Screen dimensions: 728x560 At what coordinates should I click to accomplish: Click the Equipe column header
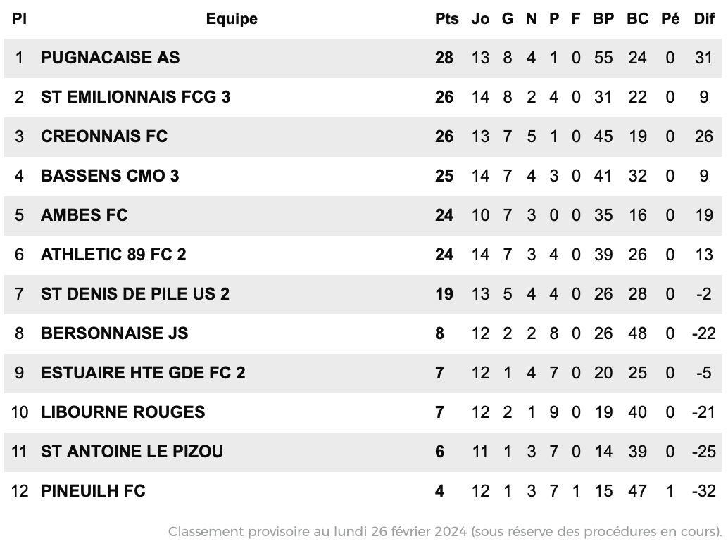pyautogui.click(x=232, y=19)
